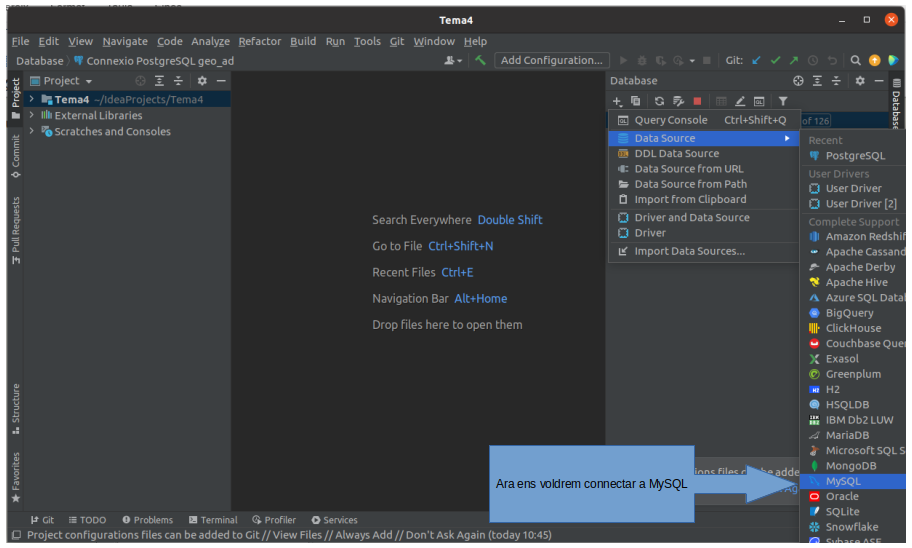The height and width of the screenshot is (548, 912).
Task: Open Git history clock icon
Action: click(813, 60)
